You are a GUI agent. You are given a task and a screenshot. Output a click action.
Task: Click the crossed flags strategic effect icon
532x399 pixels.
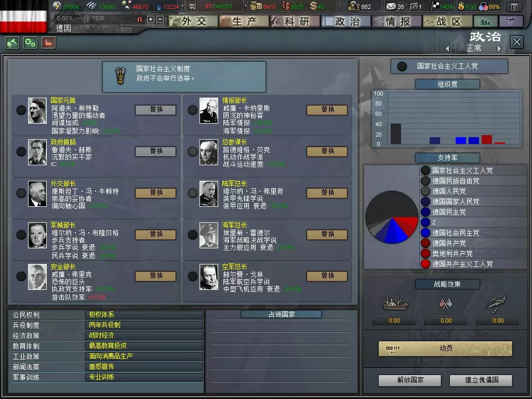tap(445, 303)
